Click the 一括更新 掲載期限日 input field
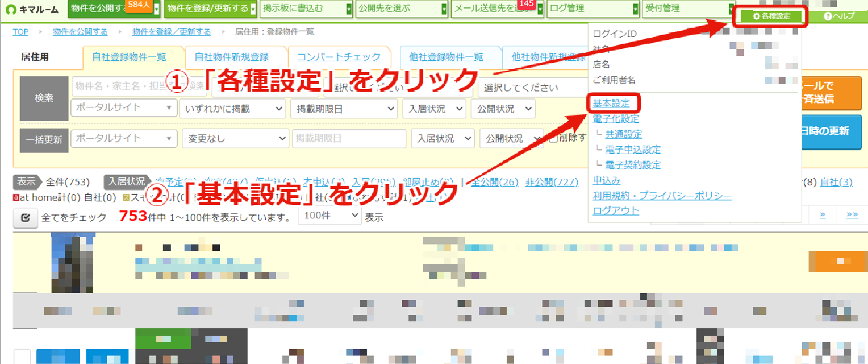Viewport: 868px width, 364px height. pyautogui.click(x=349, y=139)
